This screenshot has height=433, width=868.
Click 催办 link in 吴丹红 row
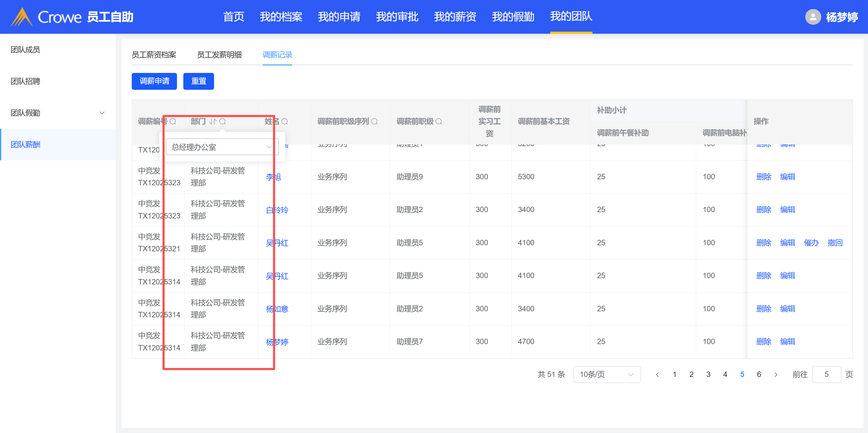coord(811,243)
